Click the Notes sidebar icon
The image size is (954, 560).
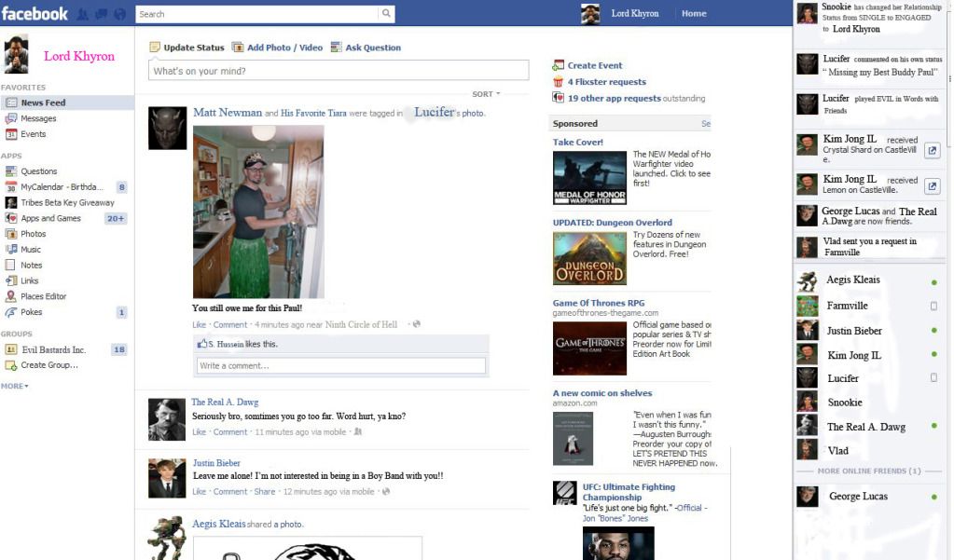click(10, 266)
